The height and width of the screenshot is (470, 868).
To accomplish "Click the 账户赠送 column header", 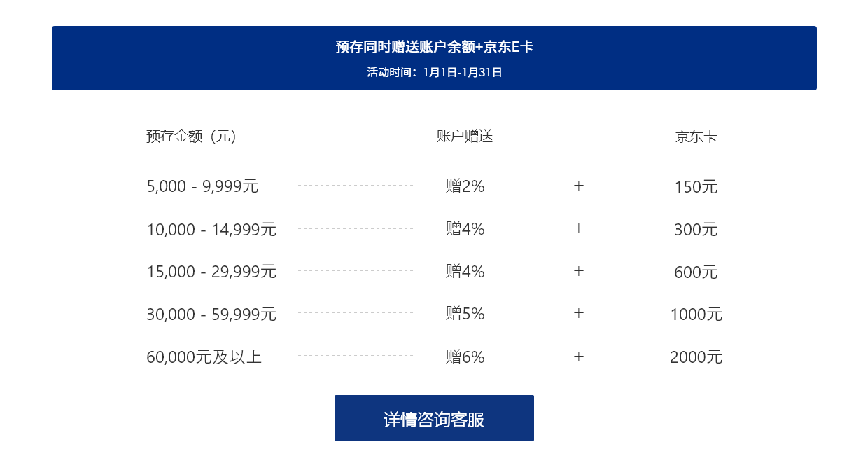I will tap(465, 137).
